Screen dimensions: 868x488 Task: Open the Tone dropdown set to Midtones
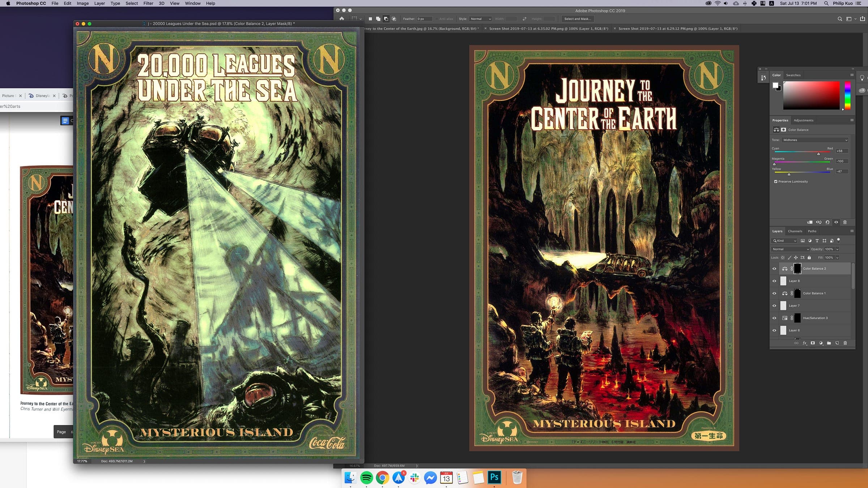coord(815,140)
